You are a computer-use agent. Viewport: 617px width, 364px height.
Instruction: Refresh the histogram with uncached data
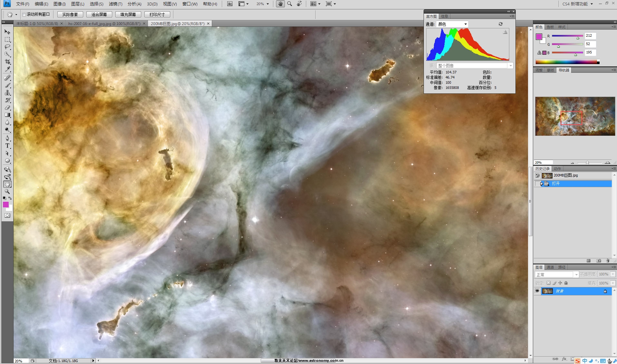click(x=500, y=24)
